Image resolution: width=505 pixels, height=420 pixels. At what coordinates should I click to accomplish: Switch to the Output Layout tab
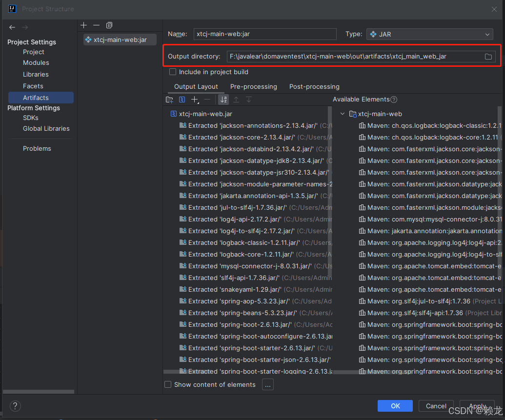196,87
